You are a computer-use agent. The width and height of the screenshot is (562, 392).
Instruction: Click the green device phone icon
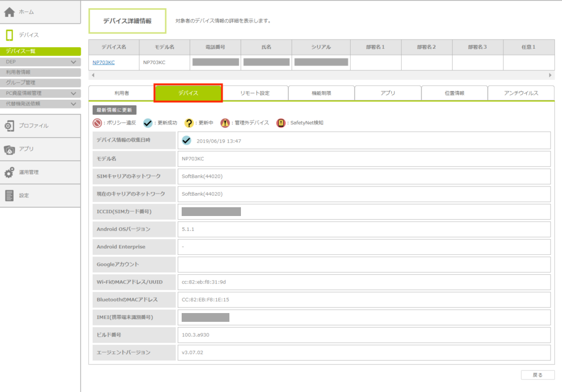(x=9, y=35)
